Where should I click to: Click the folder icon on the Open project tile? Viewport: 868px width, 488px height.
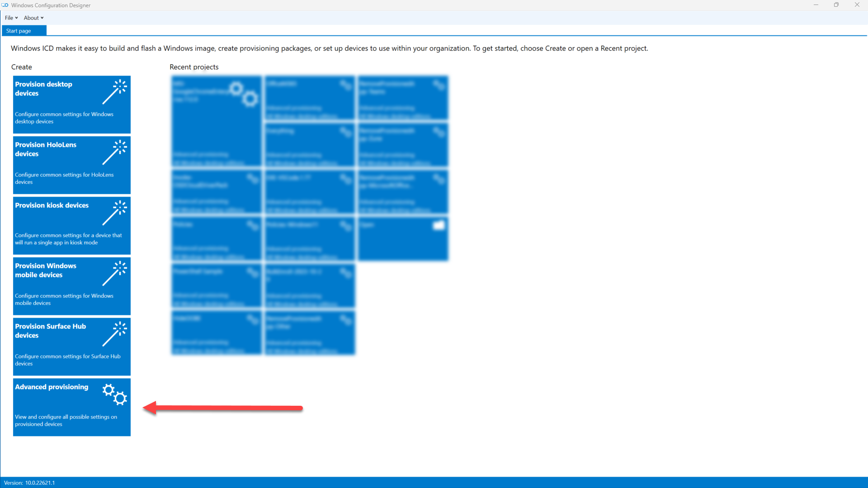point(439,225)
